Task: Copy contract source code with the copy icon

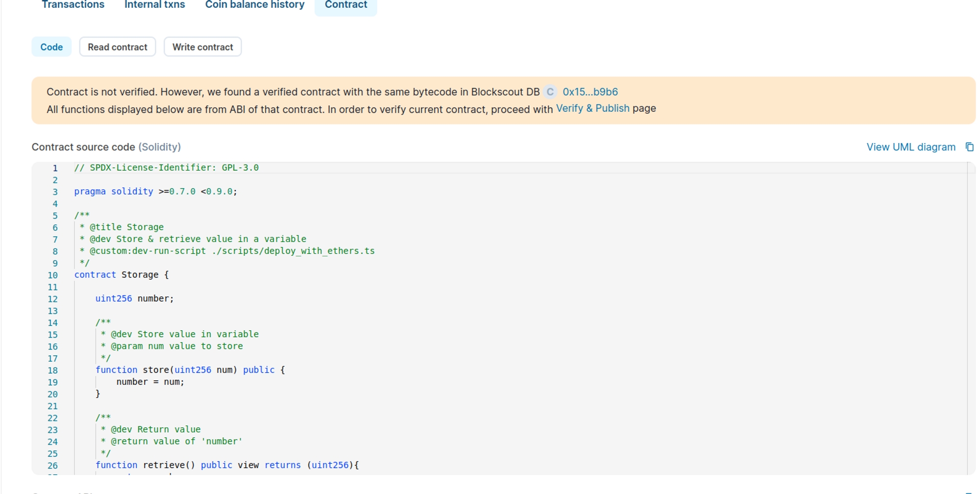Action: 969,147
